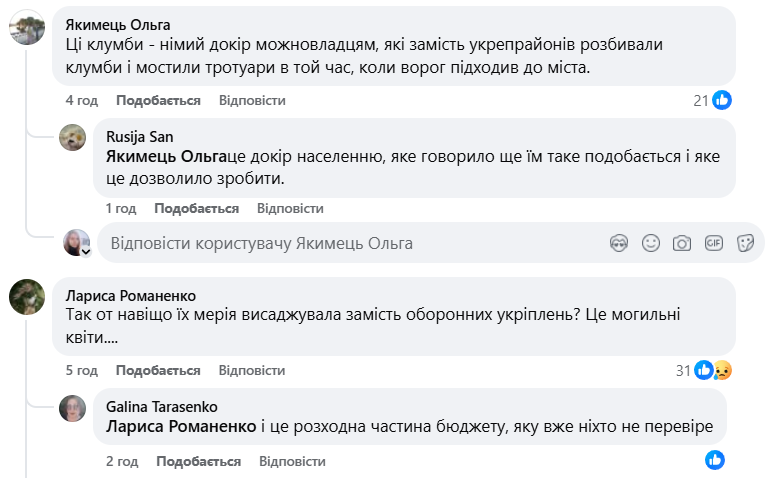
Task: Click the avatar sticker icon in reply box
Action: (x=619, y=243)
